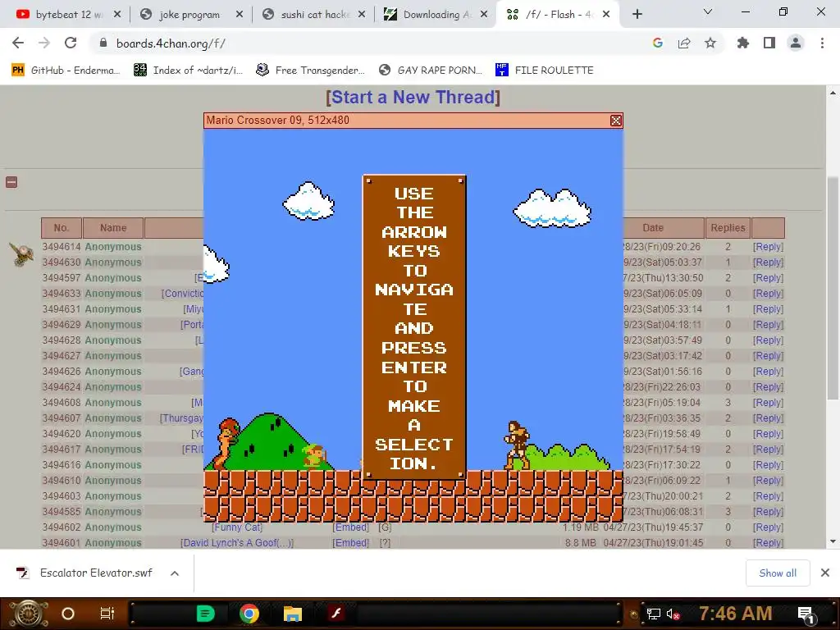Close the downloads bar
840x630 pixels.
click(x=825, y=573)
